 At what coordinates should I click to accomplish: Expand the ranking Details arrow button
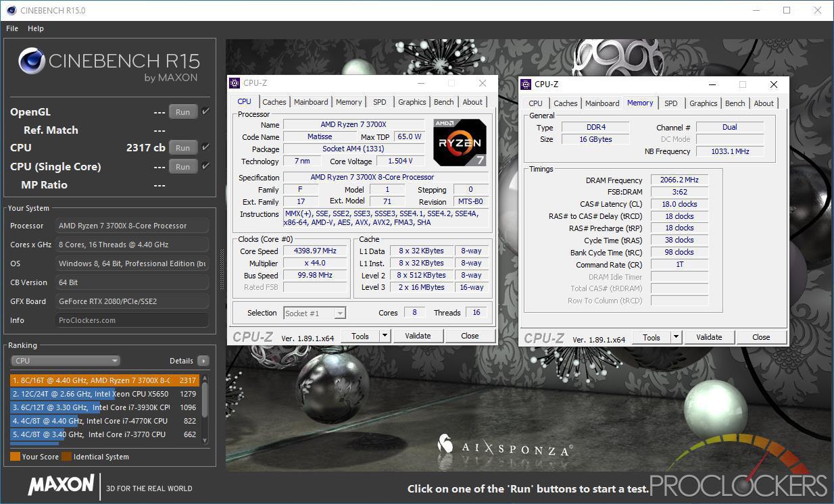203,361
